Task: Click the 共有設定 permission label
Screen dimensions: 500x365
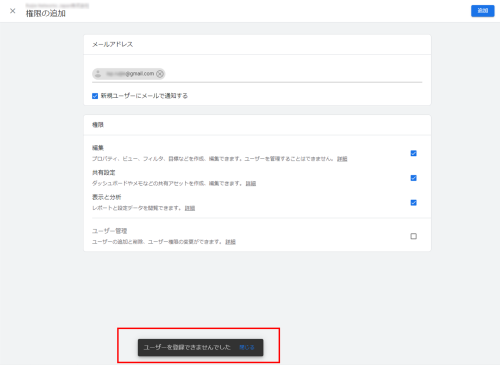Action: click(x=104, y=173)
